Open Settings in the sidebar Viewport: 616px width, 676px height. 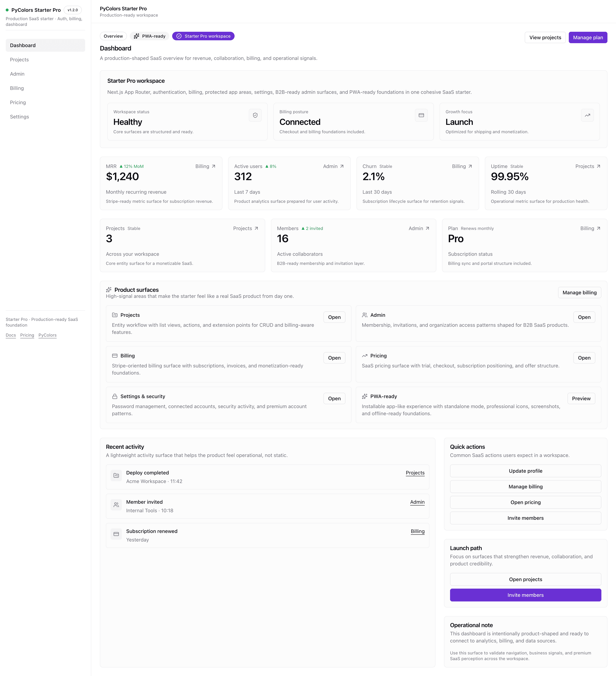pyautogui.click(x=45, y=117)
